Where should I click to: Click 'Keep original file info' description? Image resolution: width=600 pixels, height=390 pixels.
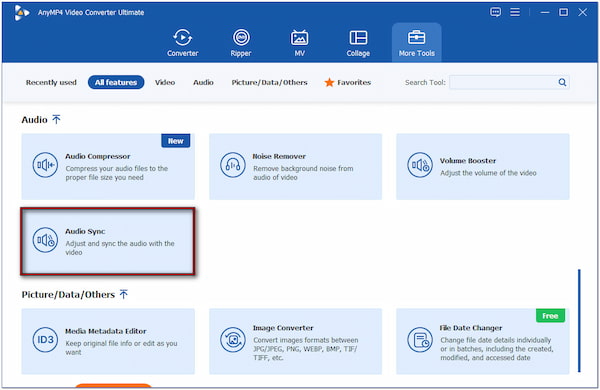coord(121,348)
